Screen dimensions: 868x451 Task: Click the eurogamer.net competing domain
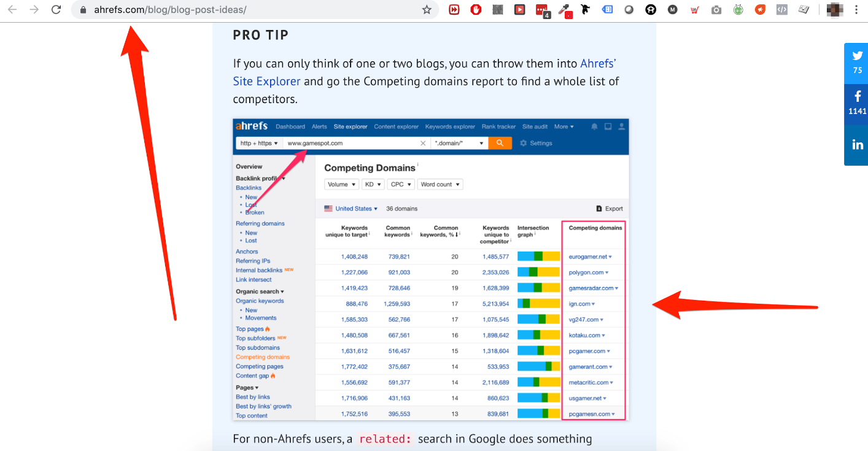tap(587, 256)
